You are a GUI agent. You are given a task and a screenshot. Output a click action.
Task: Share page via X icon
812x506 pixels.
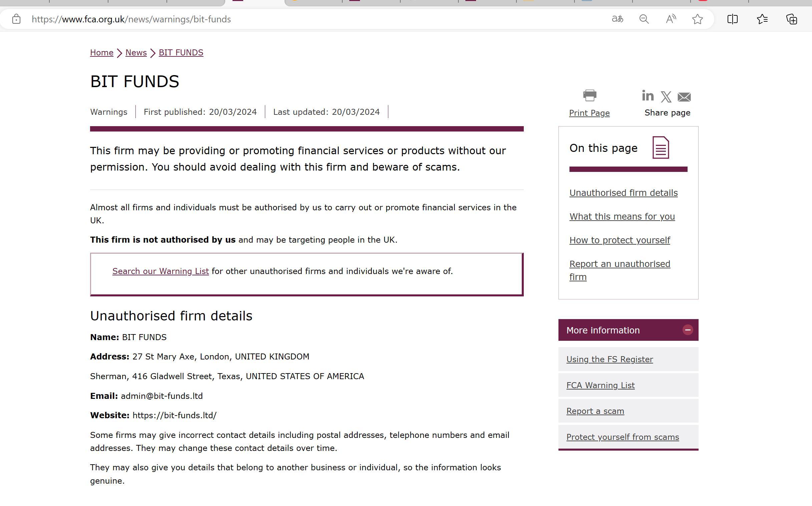[666, 97]
